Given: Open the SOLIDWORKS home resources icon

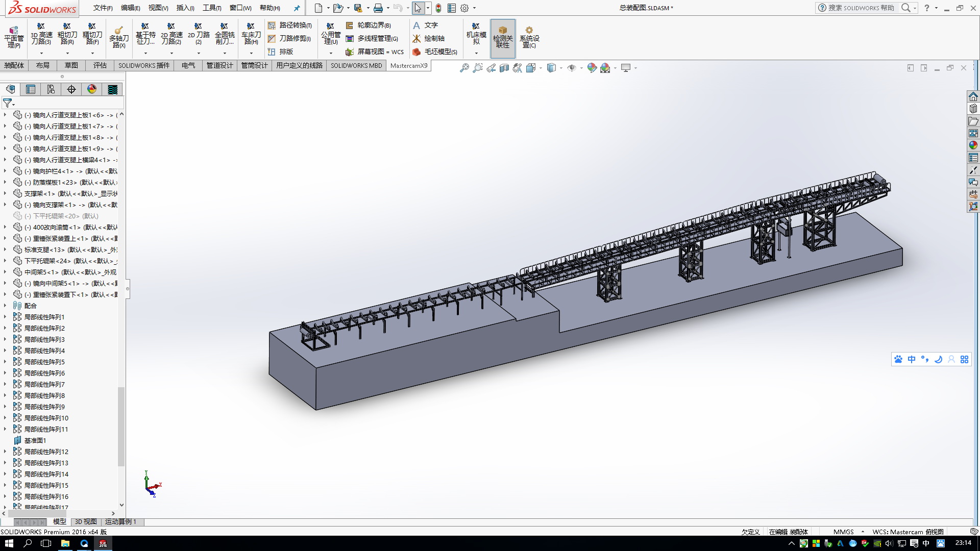Looking at the screenshot, I should [x=973, y=96].
